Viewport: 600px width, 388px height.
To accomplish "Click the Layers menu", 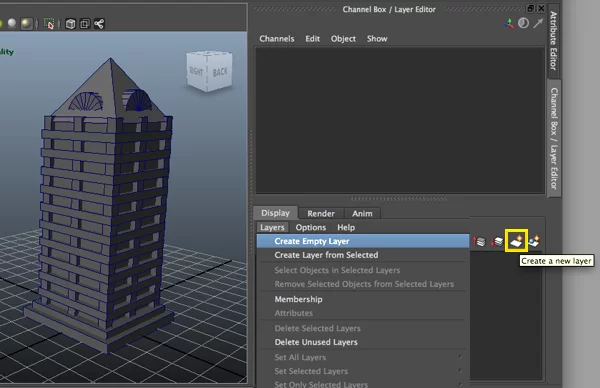I will click(x=272, y=227).
